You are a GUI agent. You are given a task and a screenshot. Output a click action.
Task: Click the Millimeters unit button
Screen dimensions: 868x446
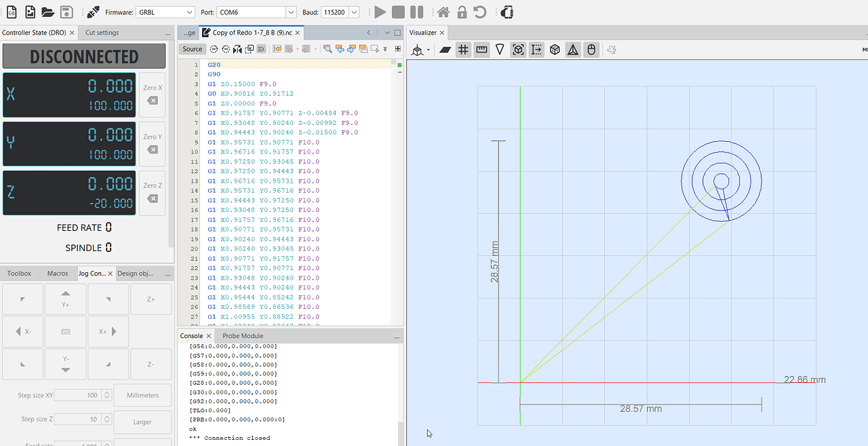click(142, 395)
